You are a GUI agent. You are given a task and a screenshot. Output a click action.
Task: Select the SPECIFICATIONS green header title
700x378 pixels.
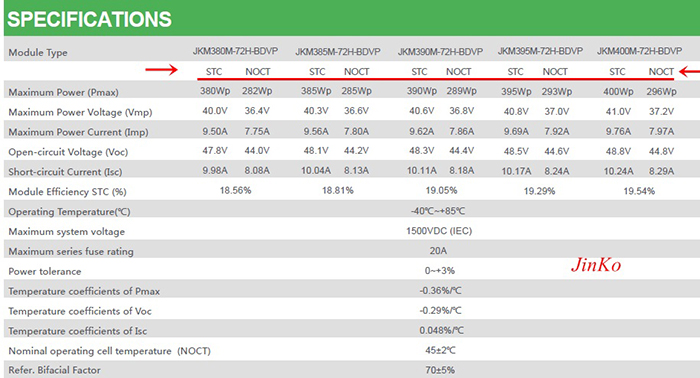point(89,19)
